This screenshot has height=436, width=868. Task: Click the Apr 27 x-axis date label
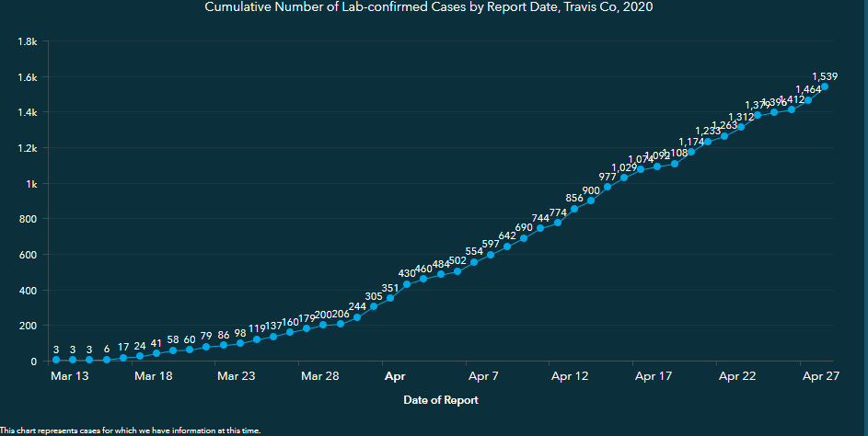821,376
